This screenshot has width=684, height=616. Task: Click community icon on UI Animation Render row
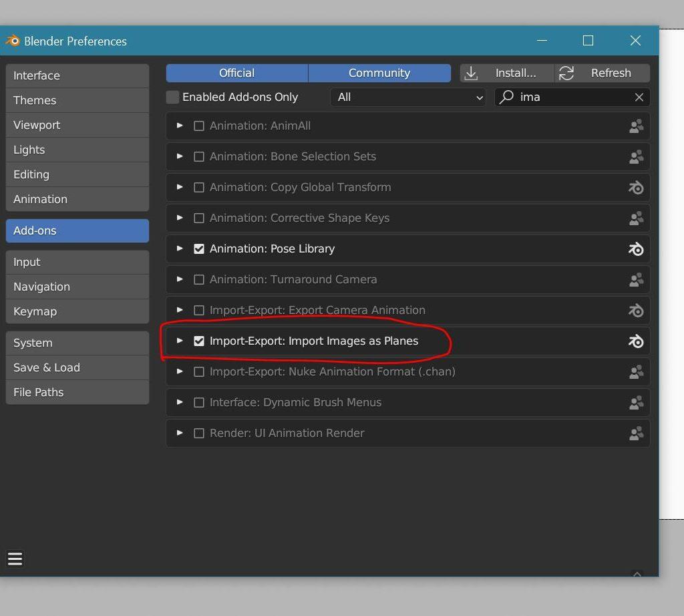pyautogui.click(x=636, y=433)
